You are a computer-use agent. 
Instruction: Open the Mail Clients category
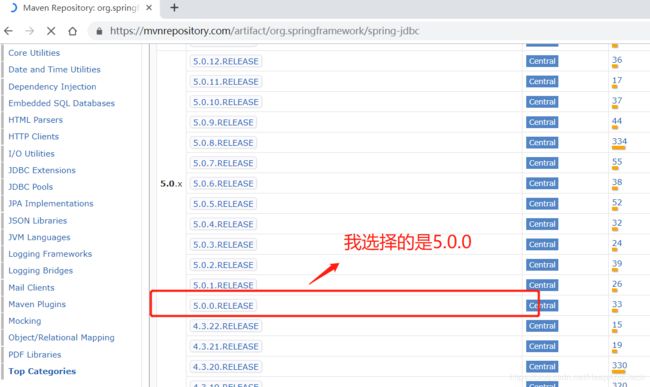tap(32, 287)
